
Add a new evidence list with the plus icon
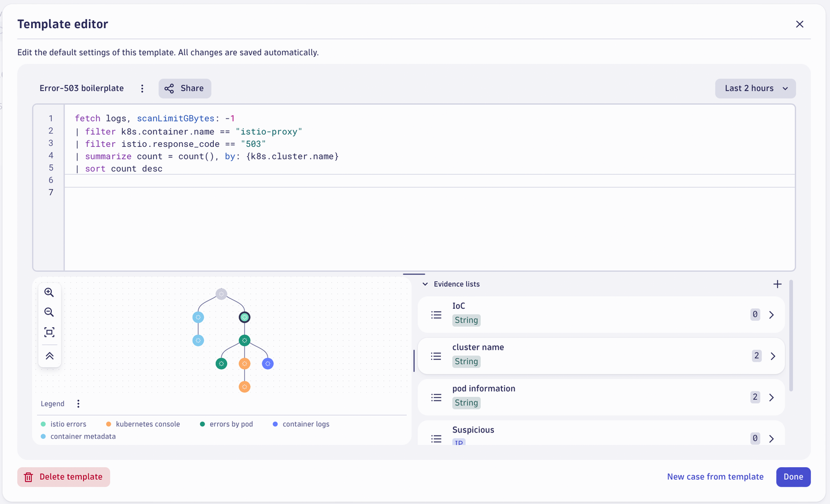click(x=777, y=283)
